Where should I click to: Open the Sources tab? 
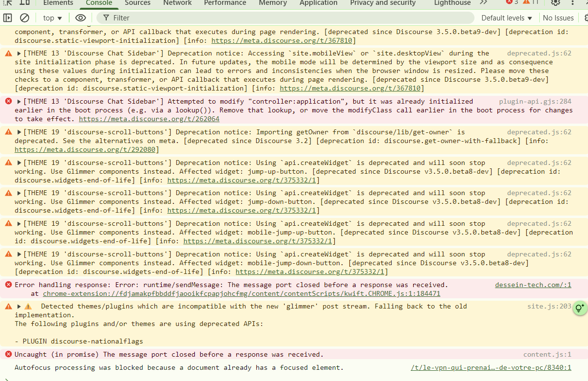tap(137, 3)
